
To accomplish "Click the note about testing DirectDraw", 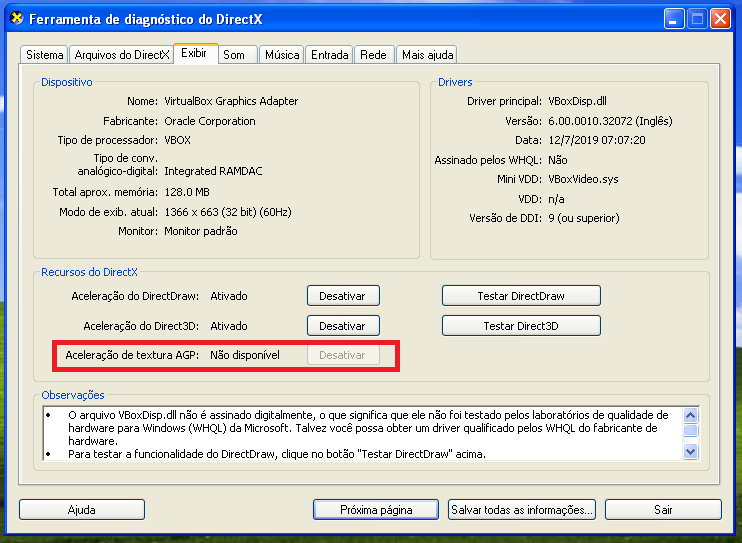I will pos(277,454).
